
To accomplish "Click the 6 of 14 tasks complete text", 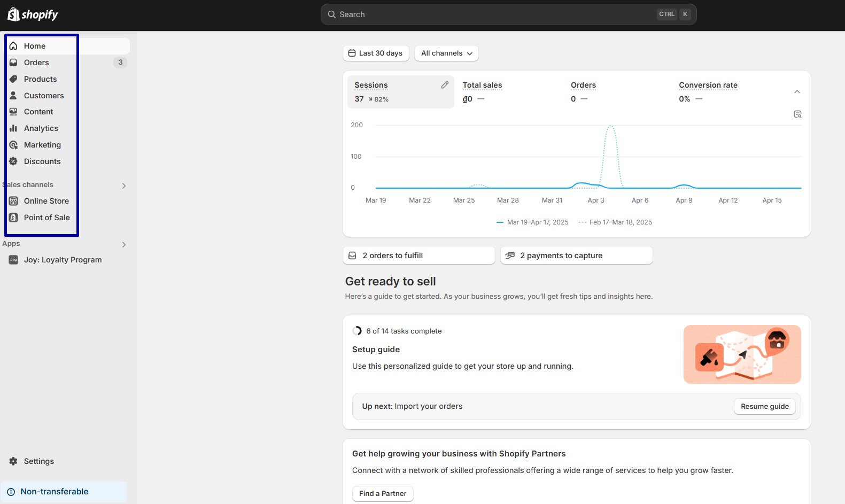I will [x=404, y=331].
